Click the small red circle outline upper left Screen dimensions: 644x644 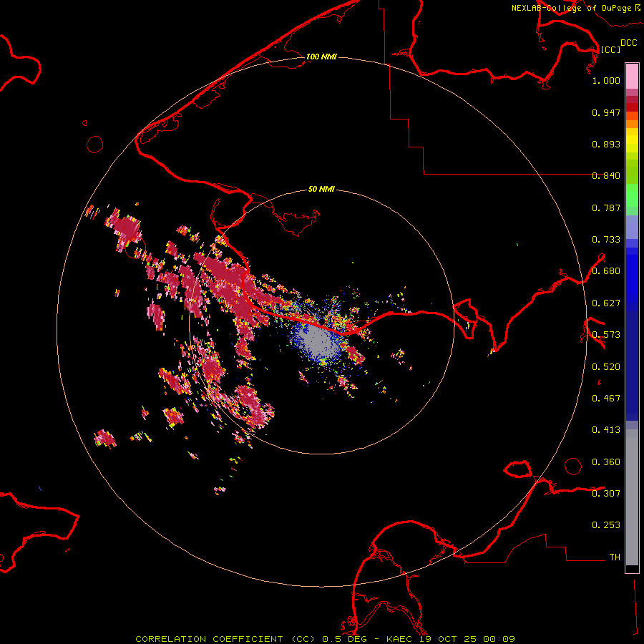pos(95,145)
